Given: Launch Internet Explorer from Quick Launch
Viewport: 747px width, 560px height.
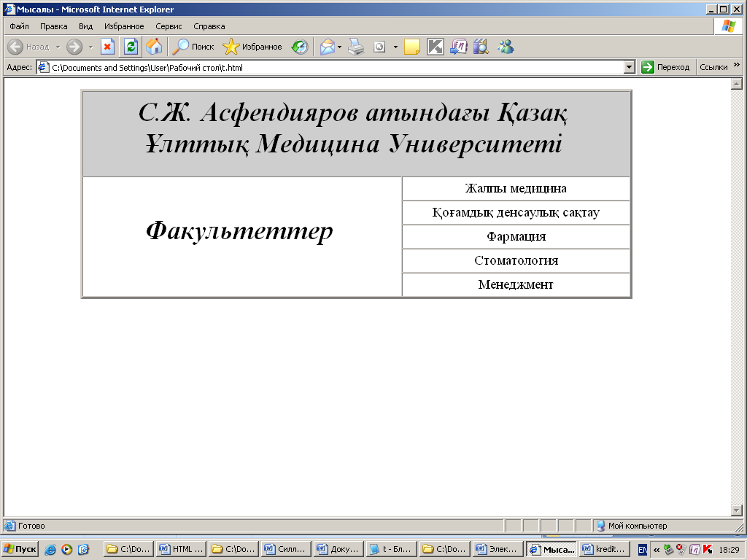Looking at the screenshot, I should point(50,550).
